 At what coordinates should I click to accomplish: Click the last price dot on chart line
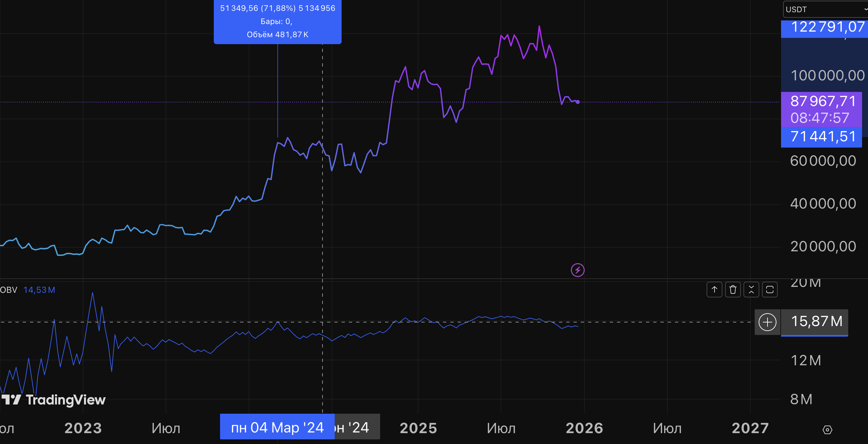click(x=577, y=102)
